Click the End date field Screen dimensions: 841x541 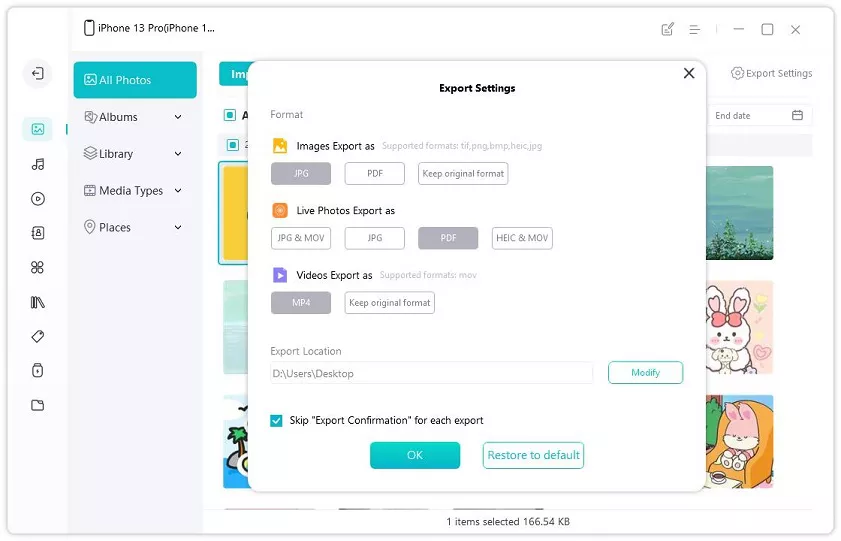click(x=758, y=115)
